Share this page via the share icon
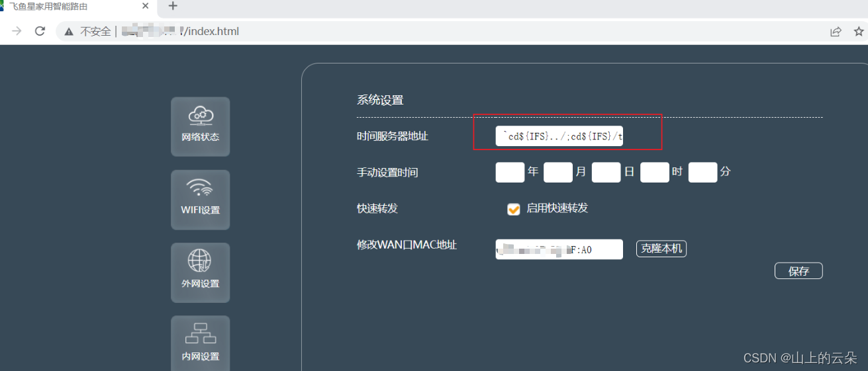The height and width of the screenshot is (371, 868). [836, 31]
